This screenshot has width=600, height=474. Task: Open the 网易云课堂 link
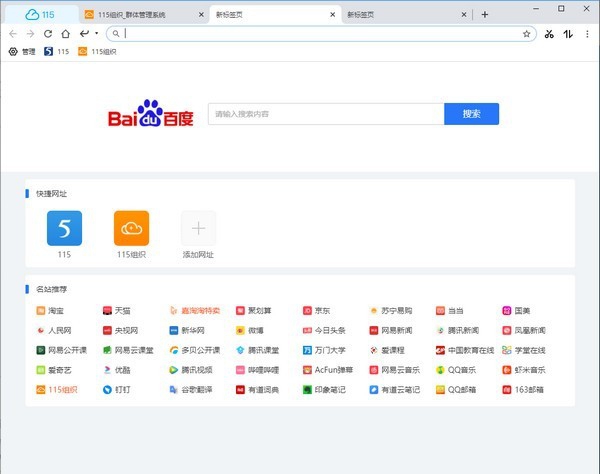pyautogui.click(x=128, y=350)
